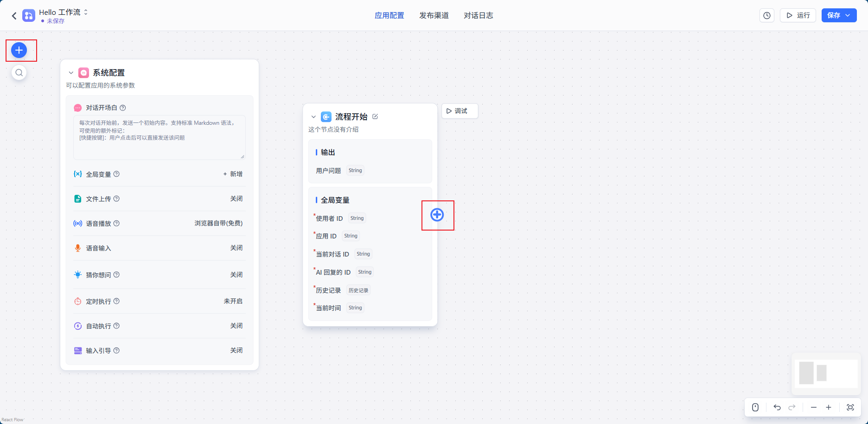The width and height of the screenshot is (868, 424).
Task: Open the node search magnifier icon
Action: 19,73
